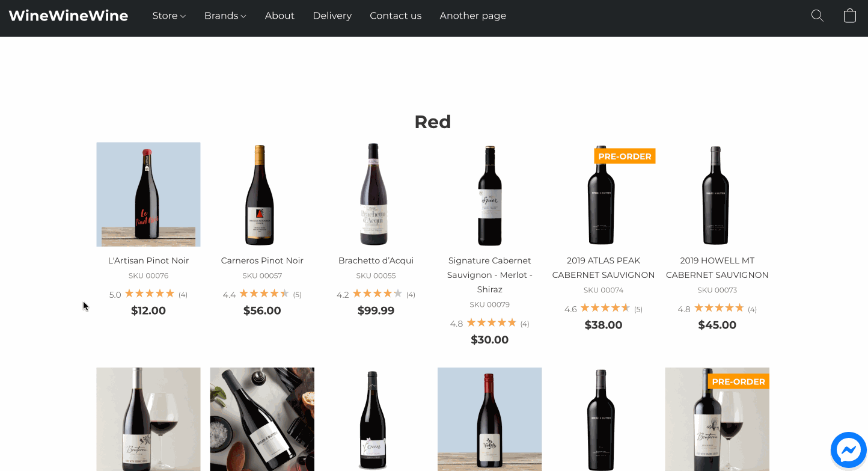868x471 pixels.
Task: Click Brachetto d'Acqui star rating
Action: tap(377, 294)
